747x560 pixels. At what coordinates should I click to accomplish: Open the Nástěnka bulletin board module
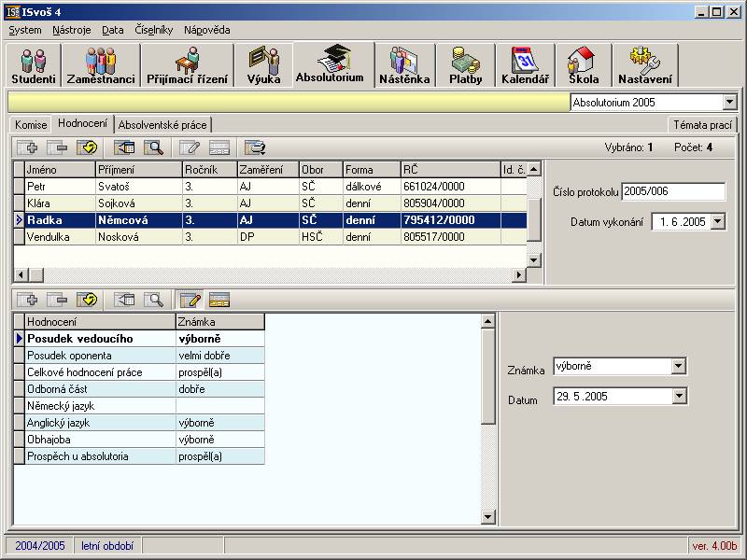pos(404,65)
